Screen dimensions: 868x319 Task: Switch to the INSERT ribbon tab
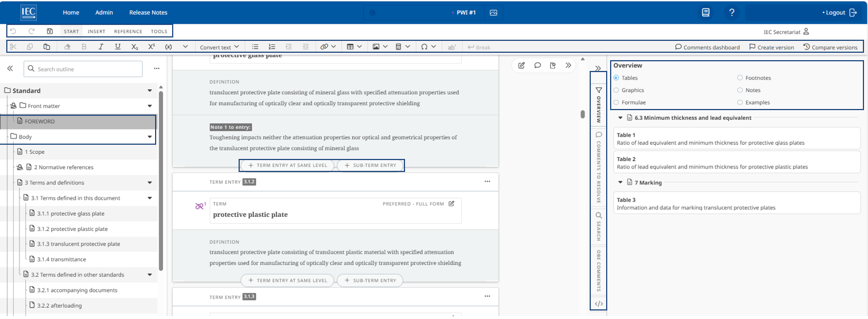97,32
